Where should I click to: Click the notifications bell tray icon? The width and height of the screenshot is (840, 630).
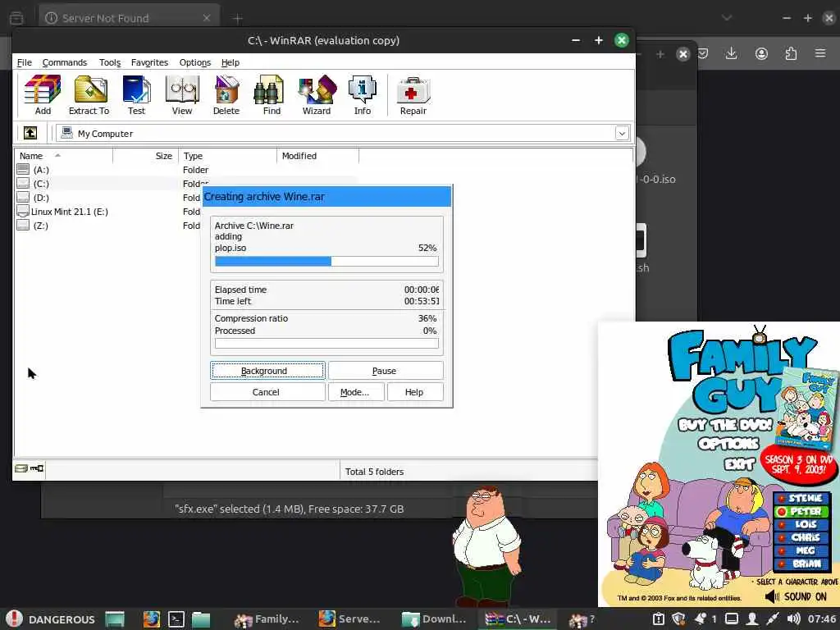pyautogui.click(x=701, y=619)
